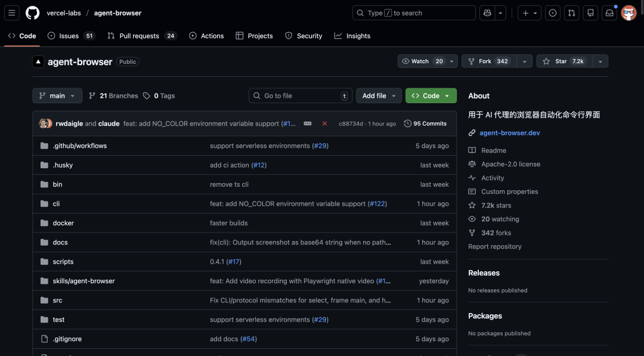Go to GitHub home via Octocat logo
Image resolution: width=644 pixels, height=356 pixels.
pos(32,13)
